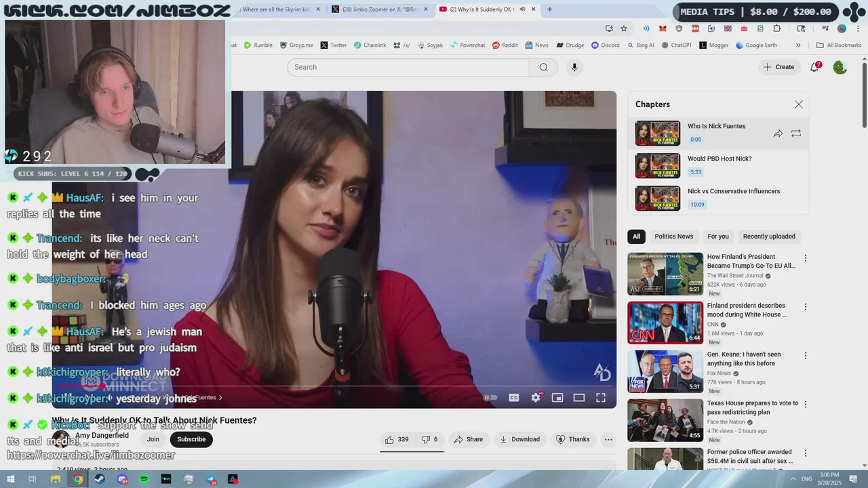Open Google Earth bookmark
The image size is (868, 488).
(x=756, y=45)
